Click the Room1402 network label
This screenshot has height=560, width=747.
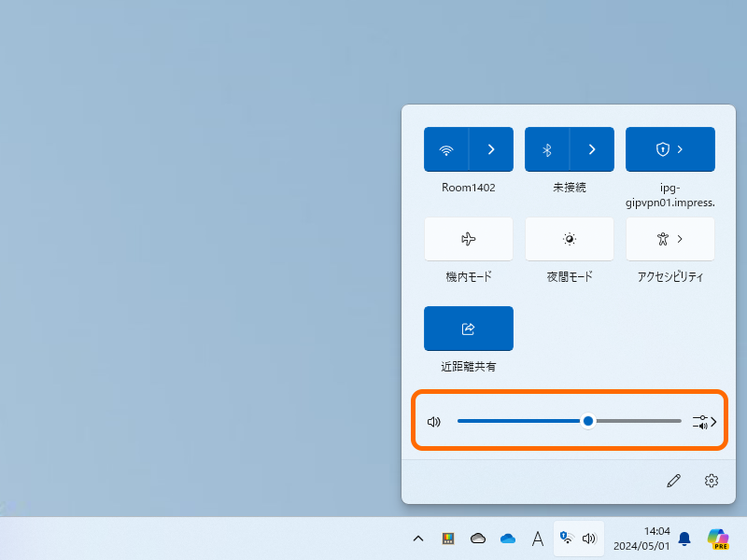pos(469,188)
